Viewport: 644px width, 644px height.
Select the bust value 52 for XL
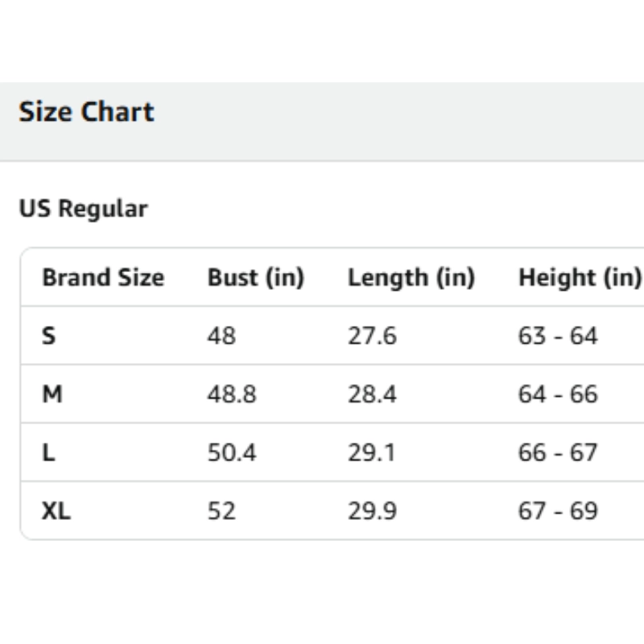tap(221, 511)
